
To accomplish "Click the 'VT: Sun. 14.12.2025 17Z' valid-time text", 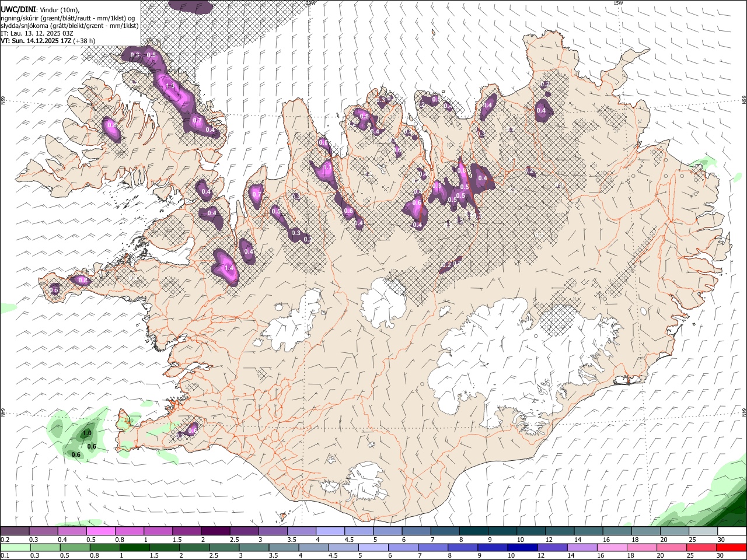I will point(36,41).
